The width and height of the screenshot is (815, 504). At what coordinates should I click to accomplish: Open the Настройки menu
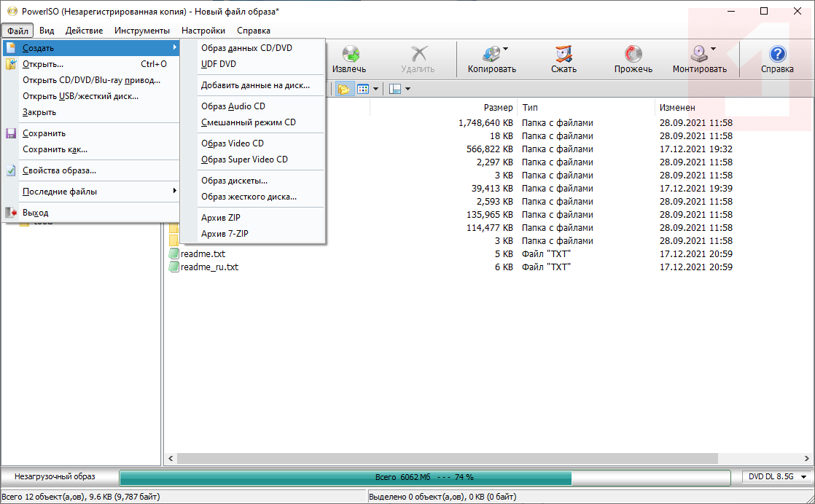[203, 31]
